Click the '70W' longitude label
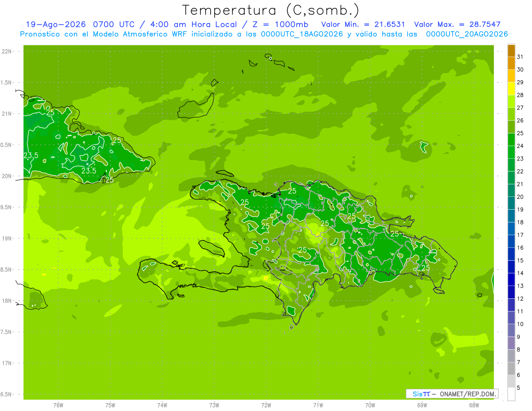 coord(370,405)
